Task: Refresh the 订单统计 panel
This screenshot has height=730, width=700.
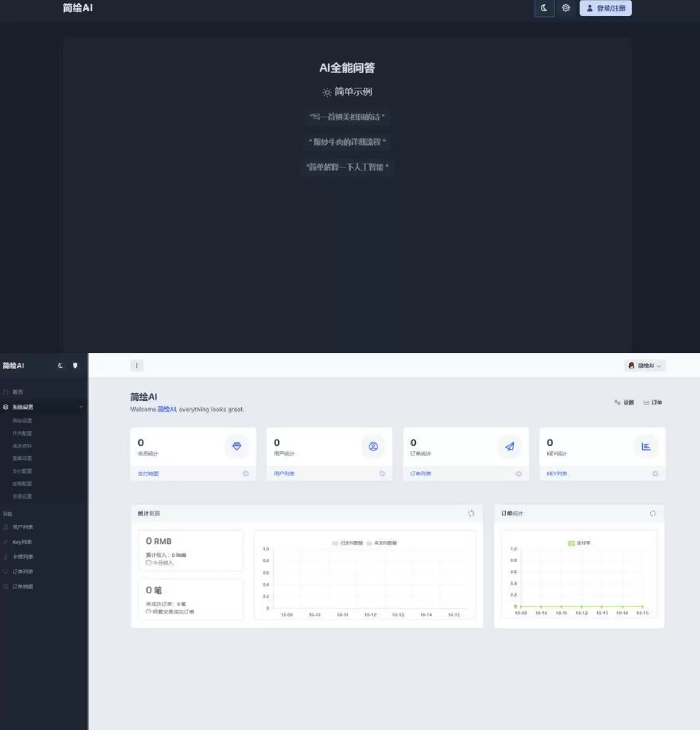Action: tap(653, 514)
